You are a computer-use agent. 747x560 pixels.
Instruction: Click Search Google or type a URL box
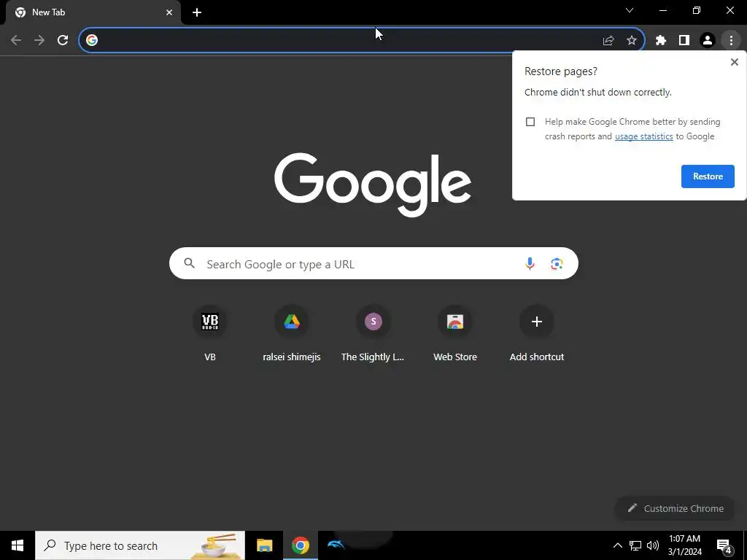(x=373, y=263)
